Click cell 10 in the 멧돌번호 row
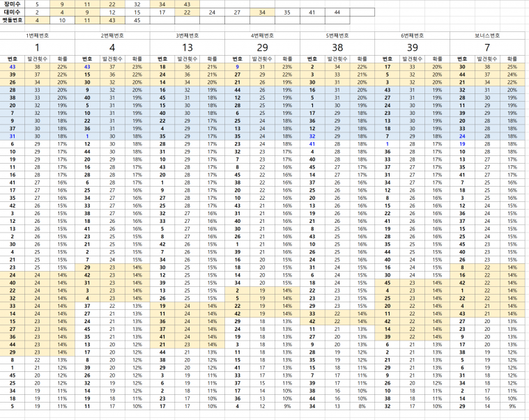The height and width of the screenshot is (420, 529). click(x=62, y=20)
